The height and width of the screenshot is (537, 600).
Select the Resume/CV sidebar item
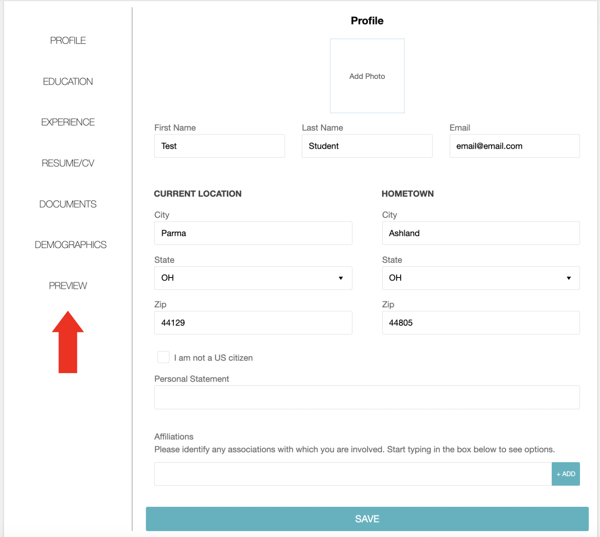(68, 163)
